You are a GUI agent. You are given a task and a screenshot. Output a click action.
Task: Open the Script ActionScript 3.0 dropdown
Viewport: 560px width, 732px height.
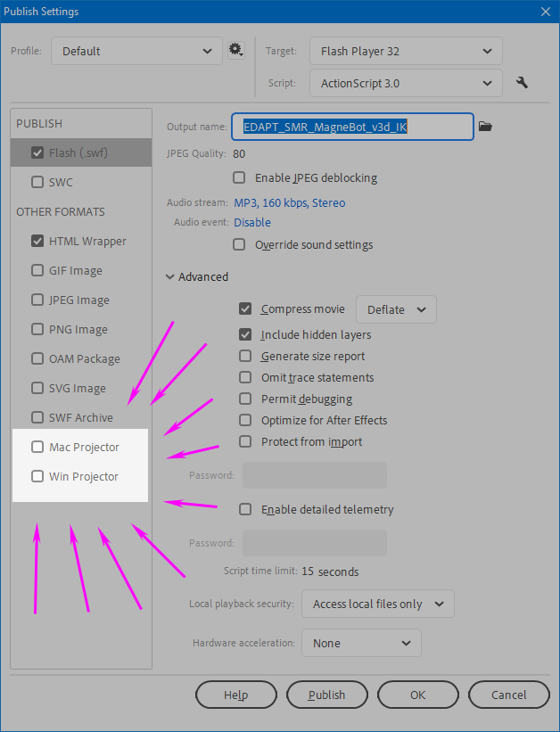click(406, 83)
